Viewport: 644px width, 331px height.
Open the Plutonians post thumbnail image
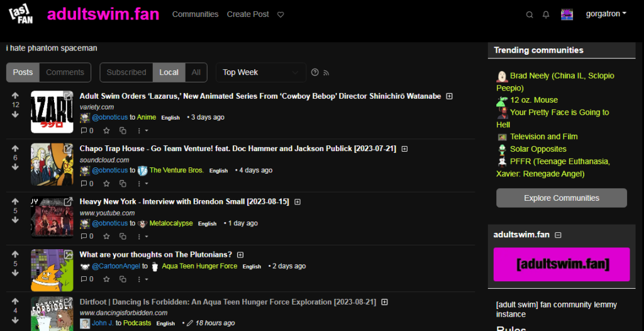[52, 270]
